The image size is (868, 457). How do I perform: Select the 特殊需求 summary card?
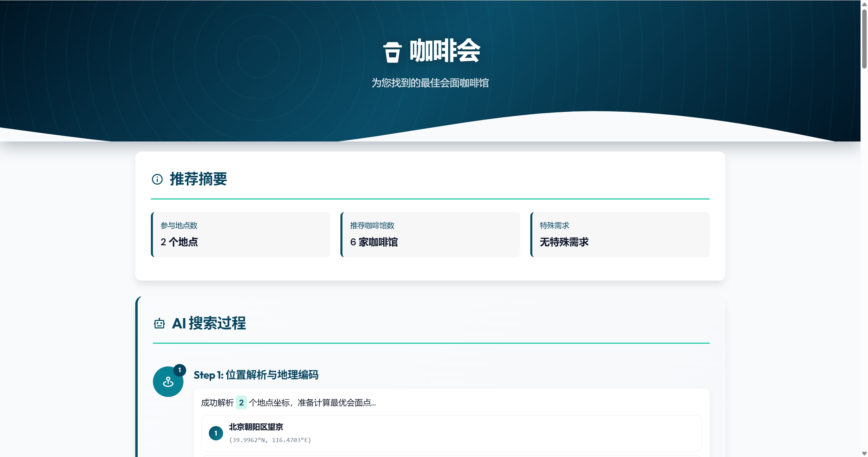pos(619,234)
